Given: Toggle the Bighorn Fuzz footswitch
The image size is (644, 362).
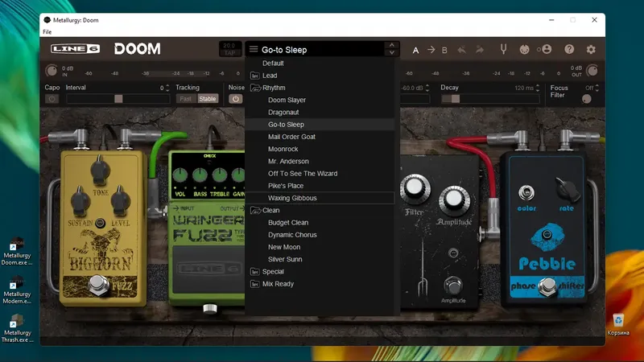Looking at the screenshot, I should coord(97,285).
